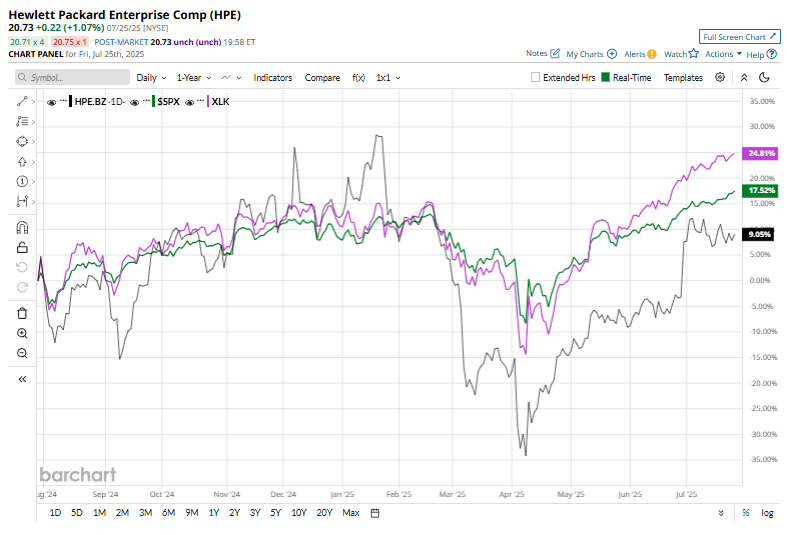Click the undo arrow icon
The image size is (787, 535).
pyautogui.click(x=22, y=267)
